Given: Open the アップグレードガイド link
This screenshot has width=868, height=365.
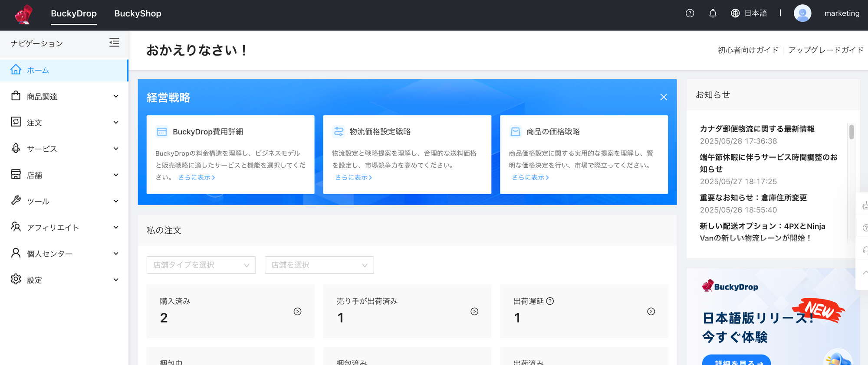Looking at the screenshot, I should (826, 50).
